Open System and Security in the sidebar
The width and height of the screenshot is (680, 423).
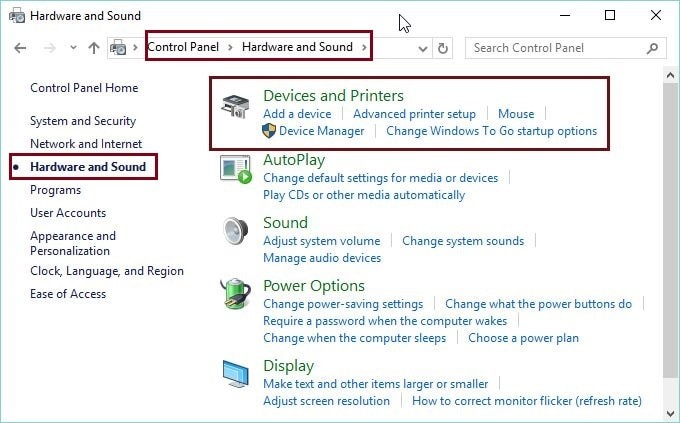click(83, 121)
